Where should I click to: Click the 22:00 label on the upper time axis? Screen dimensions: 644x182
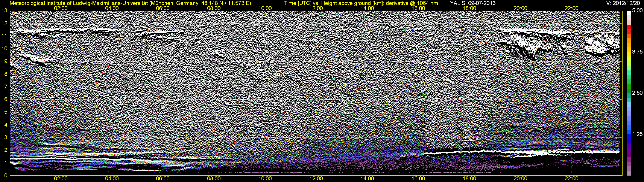[x=571, y=8]
